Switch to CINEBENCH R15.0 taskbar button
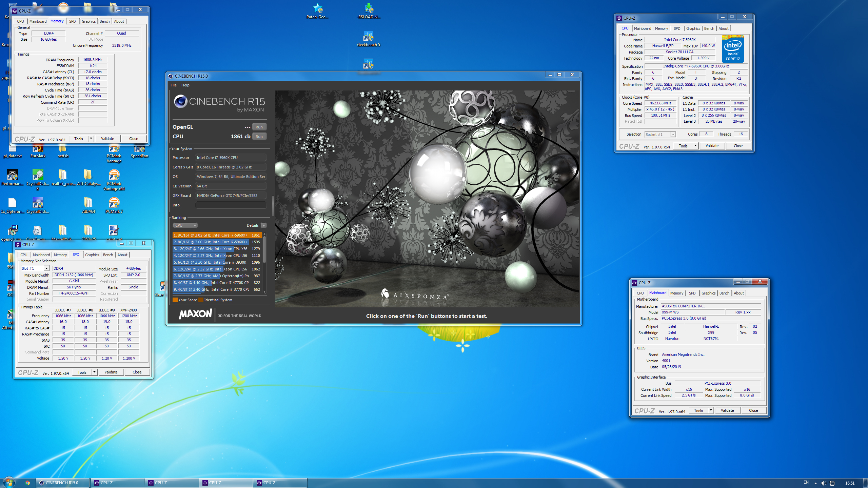This screenshot has width=868, height=488. (63, 483)
